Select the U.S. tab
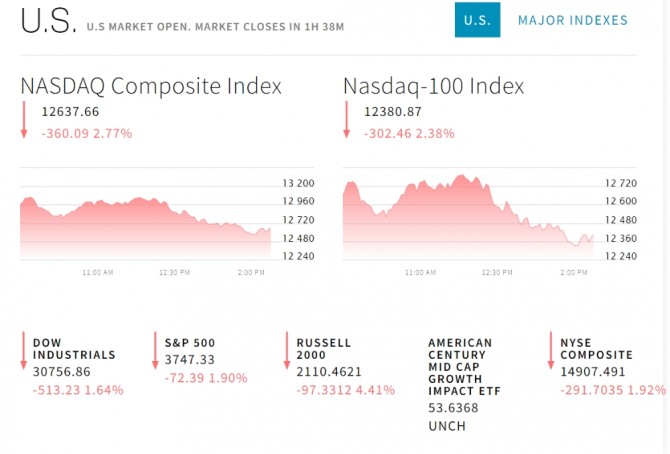The width and height of the screenshot is (670, 454). pos(477,20)
